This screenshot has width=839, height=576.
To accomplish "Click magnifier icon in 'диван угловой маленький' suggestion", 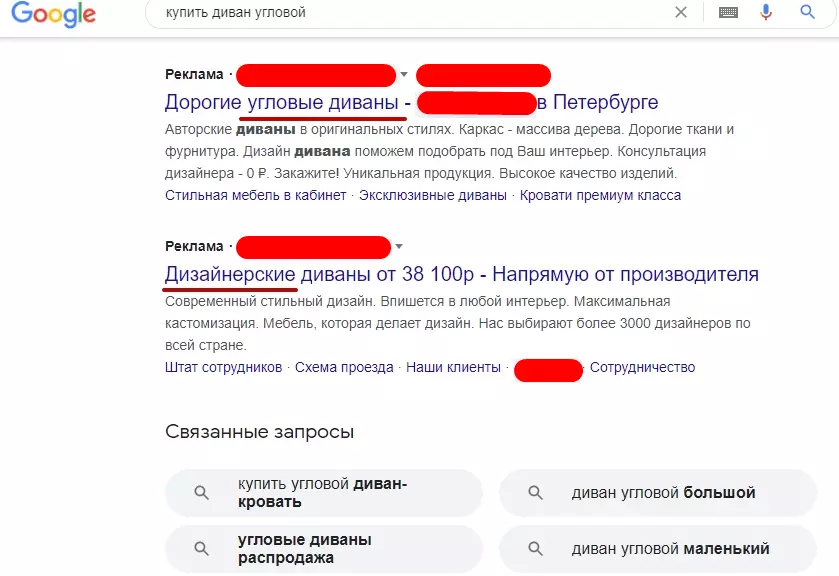I will point(535,548).
